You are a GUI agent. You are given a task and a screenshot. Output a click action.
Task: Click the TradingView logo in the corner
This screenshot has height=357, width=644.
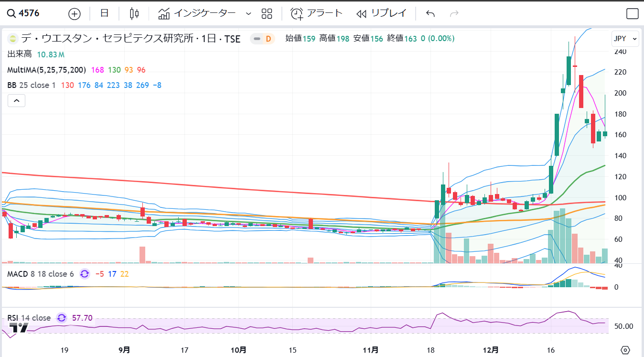(20, 328)
